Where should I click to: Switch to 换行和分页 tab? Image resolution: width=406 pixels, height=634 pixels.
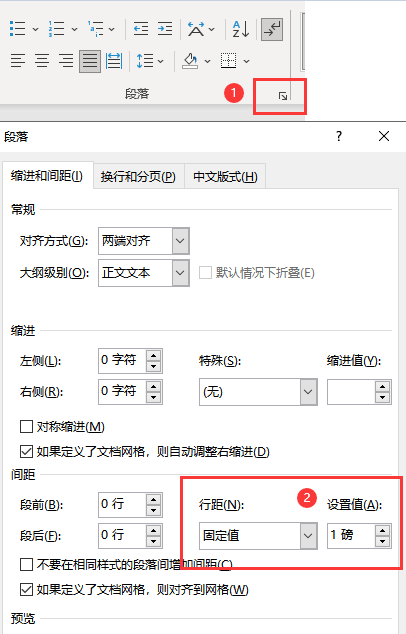[x=138, y=177]
